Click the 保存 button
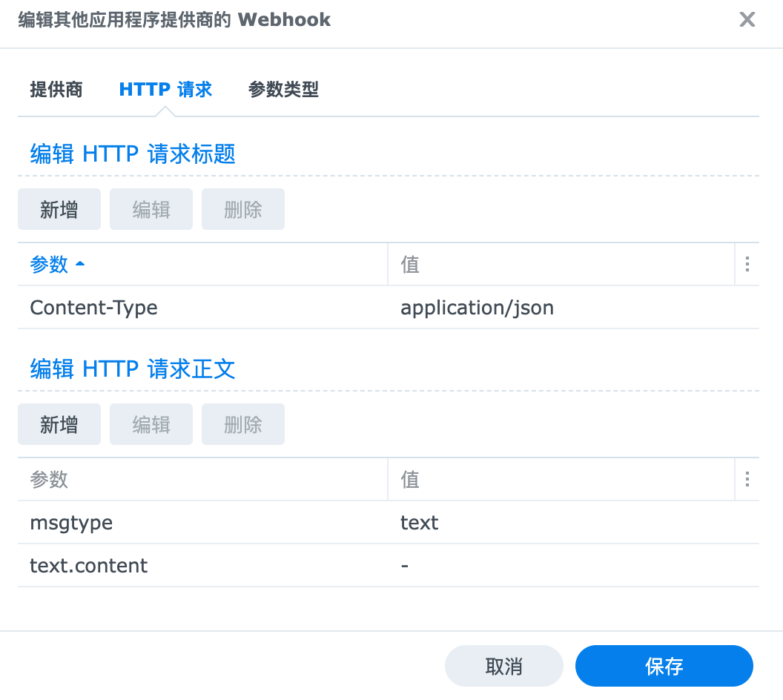 [664, 666]
